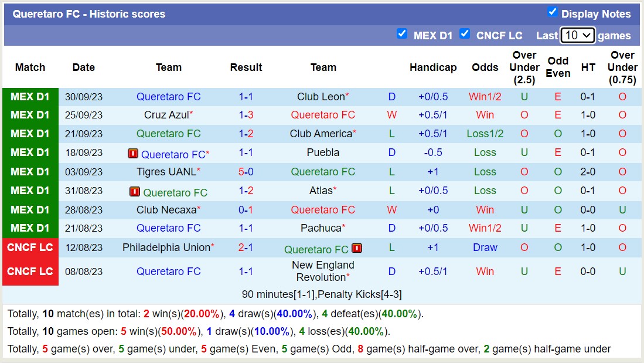Disable the MEX D1 filter checkbox
The width and height of the screenshot is (644, 363).
coord(402,34)
